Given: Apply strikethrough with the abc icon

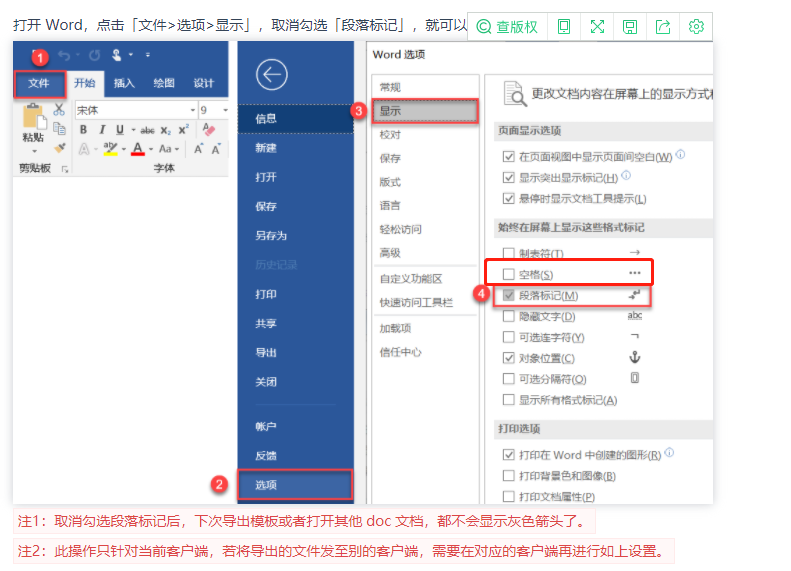Looking at the screenshot, I should coord(147,130).
